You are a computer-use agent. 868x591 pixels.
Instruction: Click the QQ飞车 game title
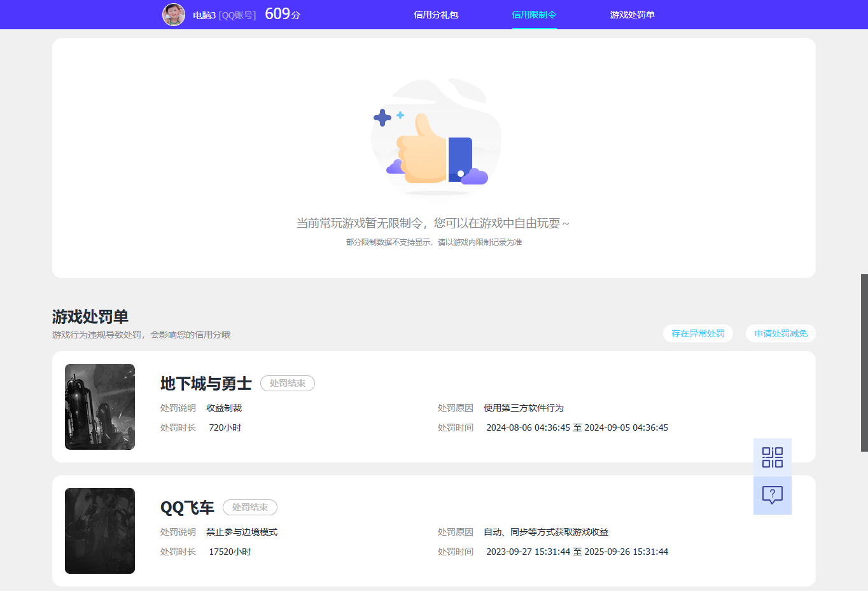pos(187,508)
